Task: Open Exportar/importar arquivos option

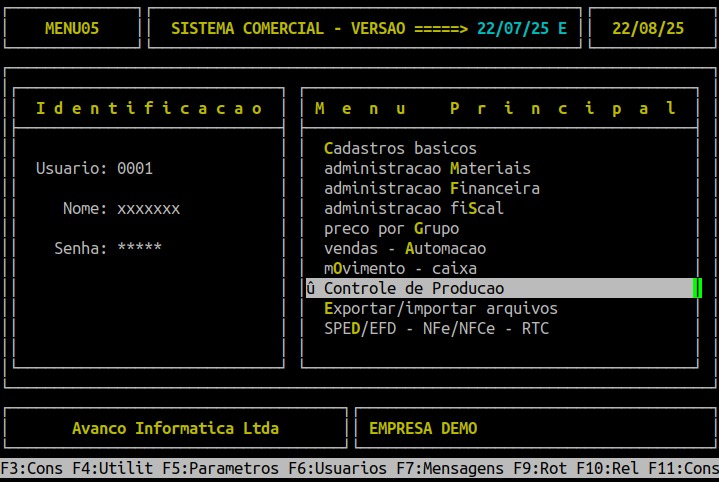Action: (x=441, y=308)
